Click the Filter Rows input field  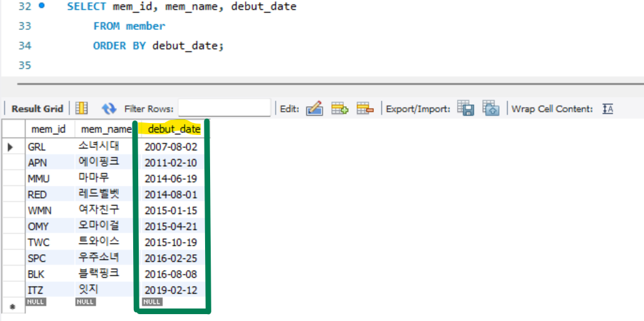point(224,109)
